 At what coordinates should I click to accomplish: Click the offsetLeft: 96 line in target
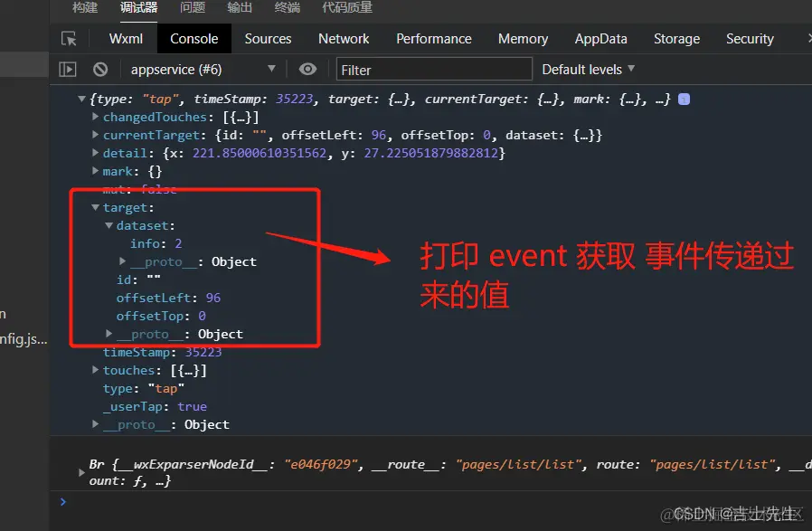pos(168,298)
